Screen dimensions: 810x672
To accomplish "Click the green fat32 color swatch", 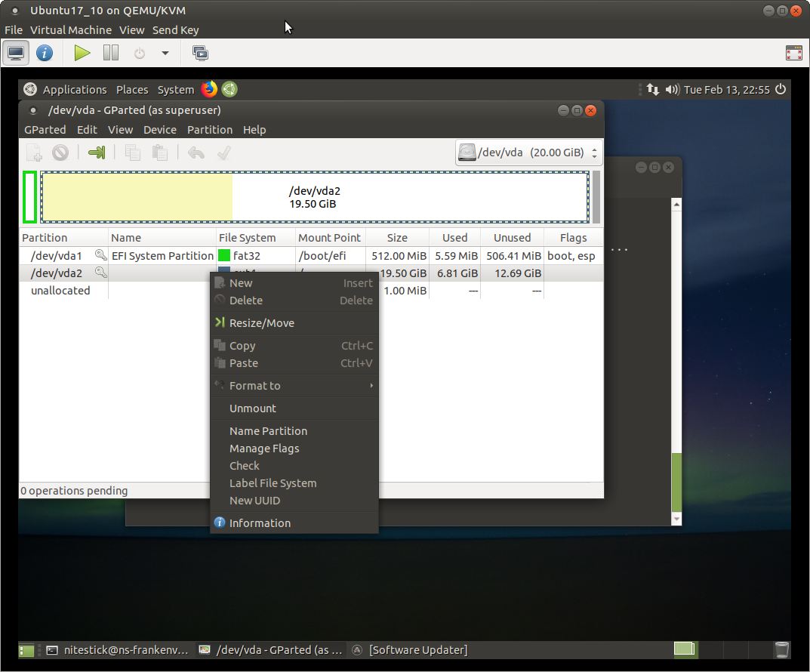I will (223, 256).
